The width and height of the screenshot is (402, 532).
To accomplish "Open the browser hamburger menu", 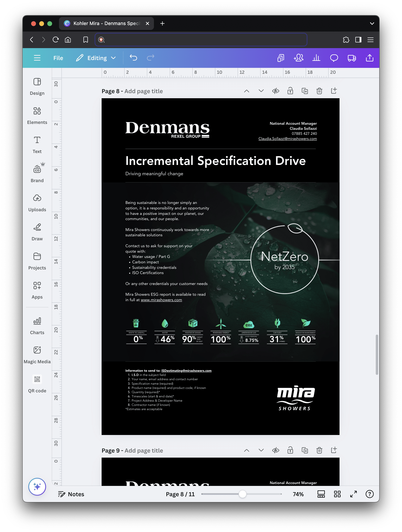I will click(x=370, y=40).
